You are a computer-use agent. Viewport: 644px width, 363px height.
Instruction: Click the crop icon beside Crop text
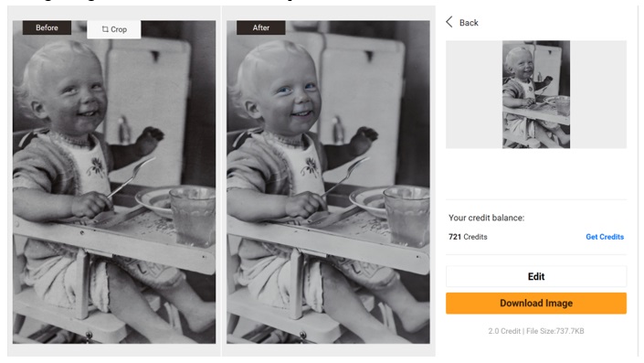pyautogui.click(x=105, y=29)
